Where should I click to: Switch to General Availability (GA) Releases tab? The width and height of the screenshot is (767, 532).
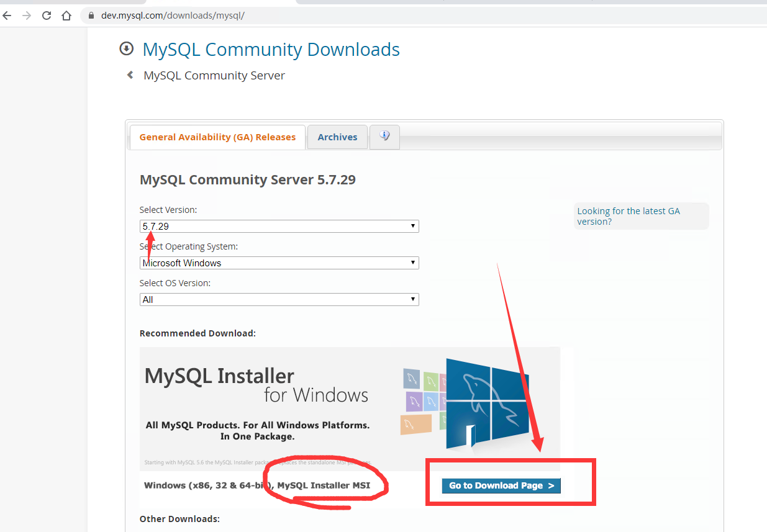click(217, 137)
